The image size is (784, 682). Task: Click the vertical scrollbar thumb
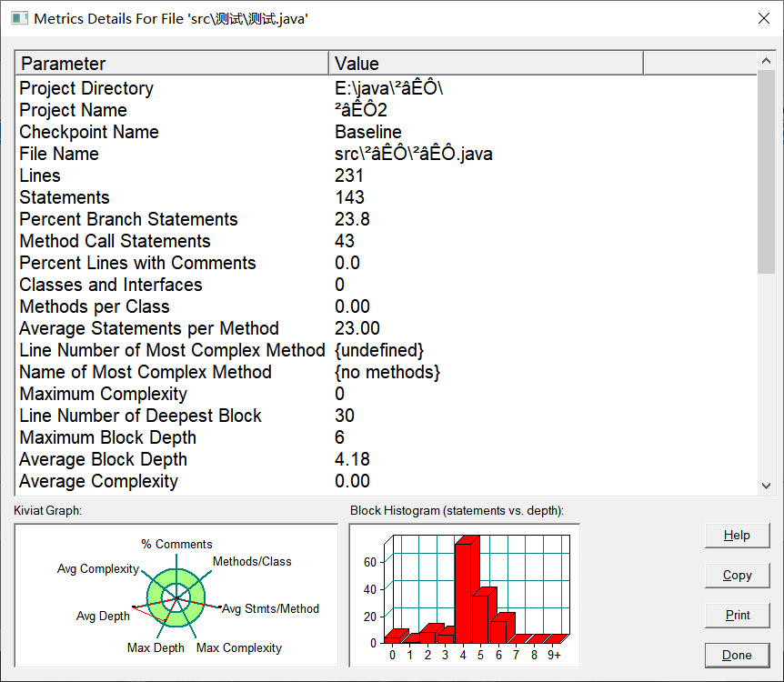coord(766,172)
